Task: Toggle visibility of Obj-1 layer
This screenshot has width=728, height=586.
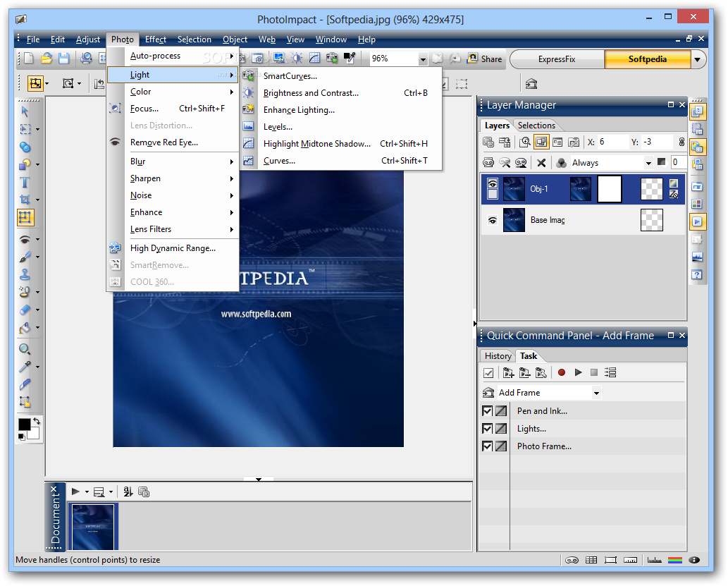Action: coord(493,183)
